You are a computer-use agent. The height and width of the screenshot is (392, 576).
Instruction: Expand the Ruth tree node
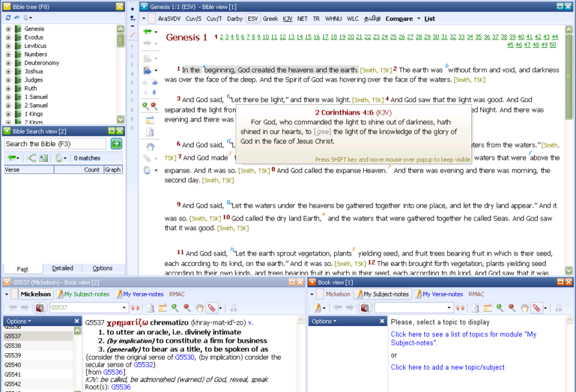click(x=8, y=89)
